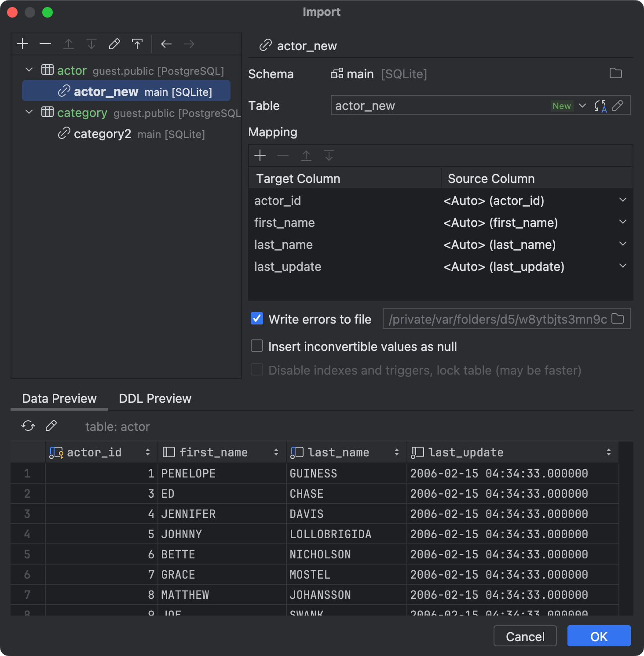
Task: Cancel the import dialog
Action: point(525,636)
